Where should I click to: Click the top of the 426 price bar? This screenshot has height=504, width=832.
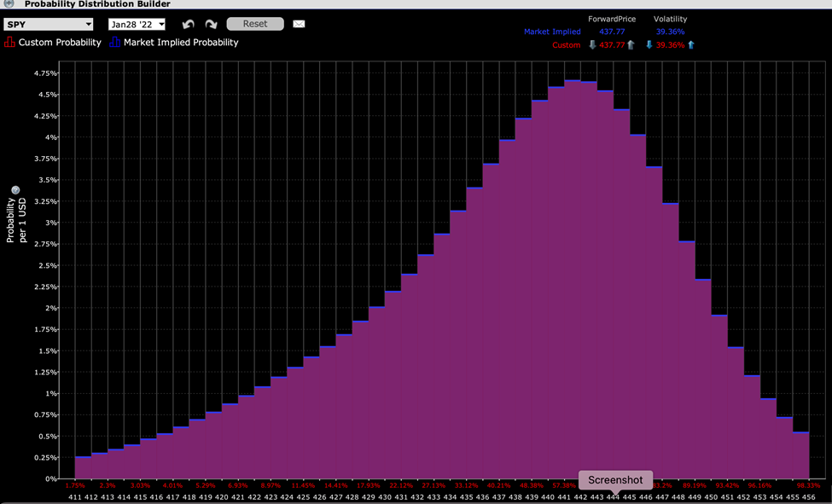[x=328, y=346]
